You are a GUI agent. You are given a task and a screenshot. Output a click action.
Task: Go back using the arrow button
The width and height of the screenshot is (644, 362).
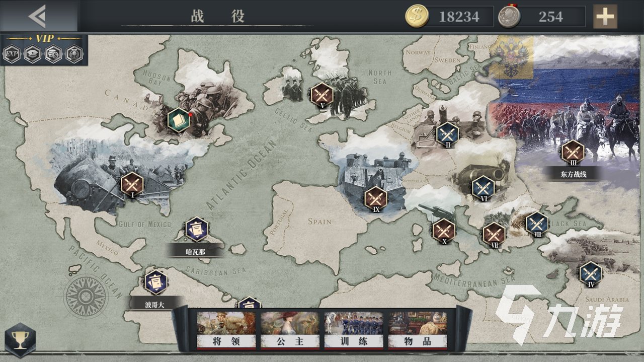tap(37, 17)
